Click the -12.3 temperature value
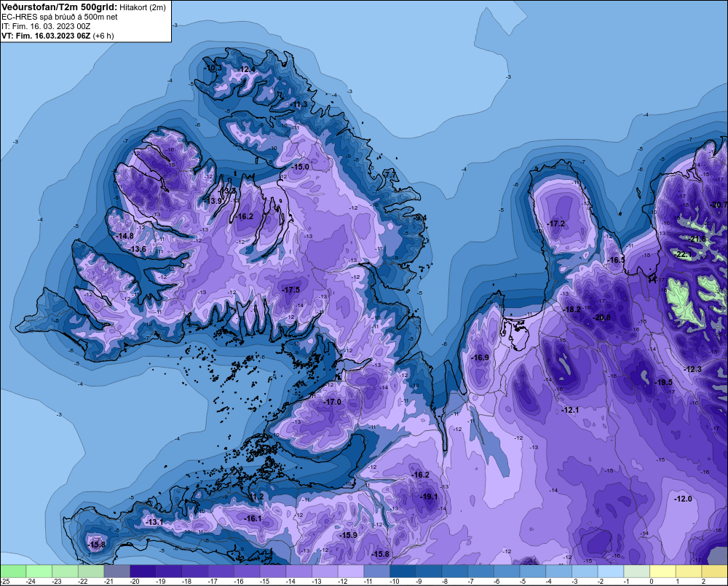The height and width of the screenshot is (586, 728). (x=693, y=369)
